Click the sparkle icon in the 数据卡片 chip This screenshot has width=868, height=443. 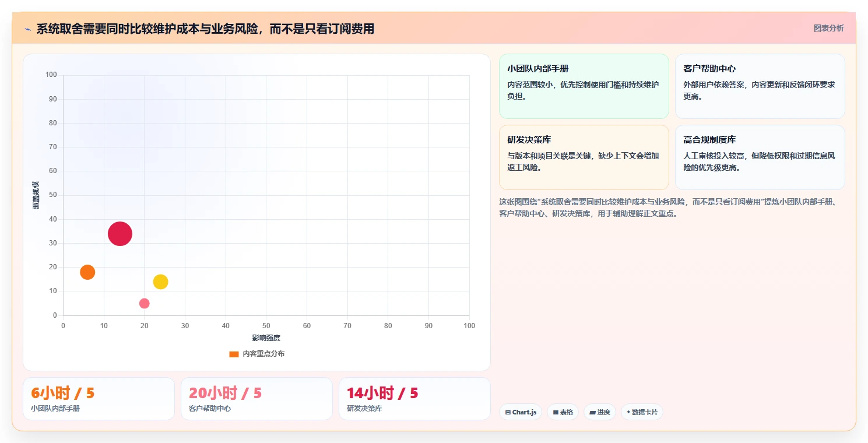[628, 412]
